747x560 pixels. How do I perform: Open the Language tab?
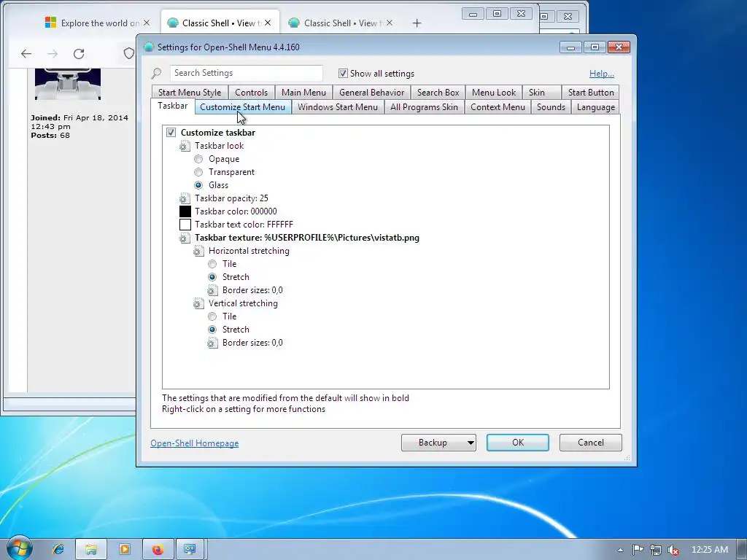pyautogui.click(x=595, y=107)
